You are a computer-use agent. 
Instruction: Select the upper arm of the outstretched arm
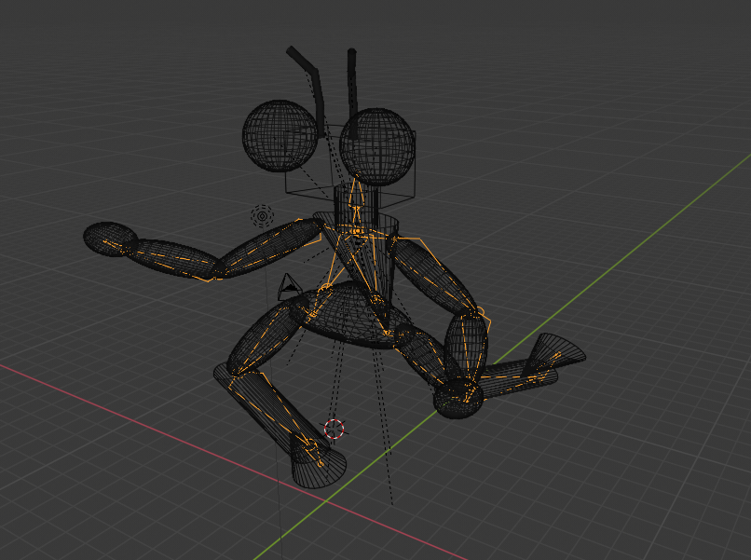[x=271, y=247]
